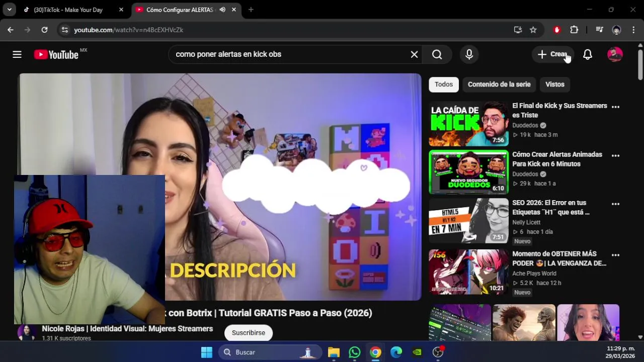View site information icon in address bar
Screen dimensions: 644x362
pyautogui.click(x=64, y=30)
